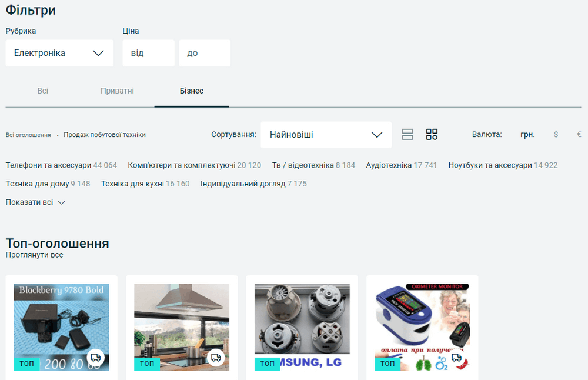
Task: Click the euro currency symbol
Action: [579, 134]
